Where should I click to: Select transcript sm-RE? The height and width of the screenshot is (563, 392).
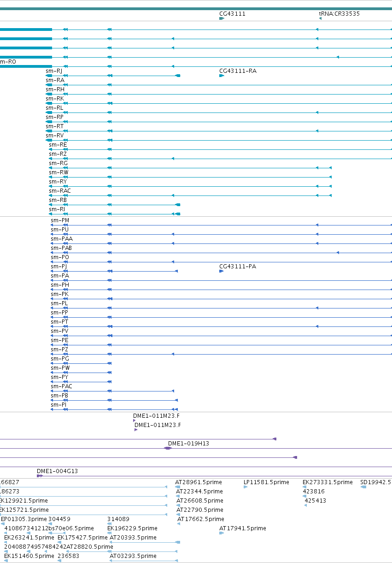coord(58,145)
